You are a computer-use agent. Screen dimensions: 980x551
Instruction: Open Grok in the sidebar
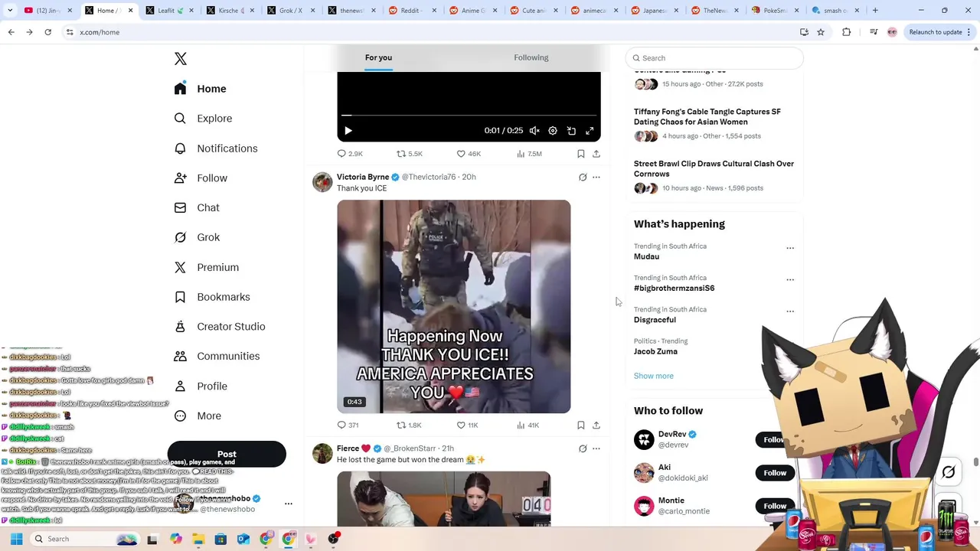(197, 237)
